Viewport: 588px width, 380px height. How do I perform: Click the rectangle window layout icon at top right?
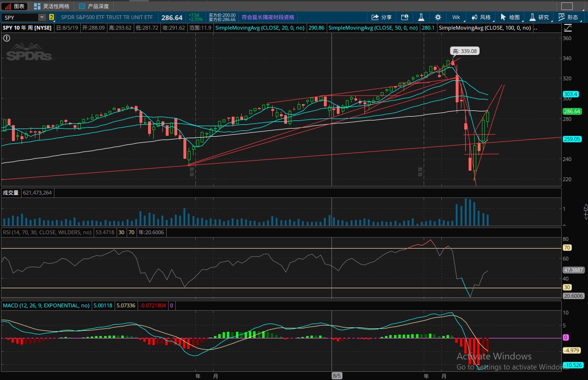(x=567, y=6)
